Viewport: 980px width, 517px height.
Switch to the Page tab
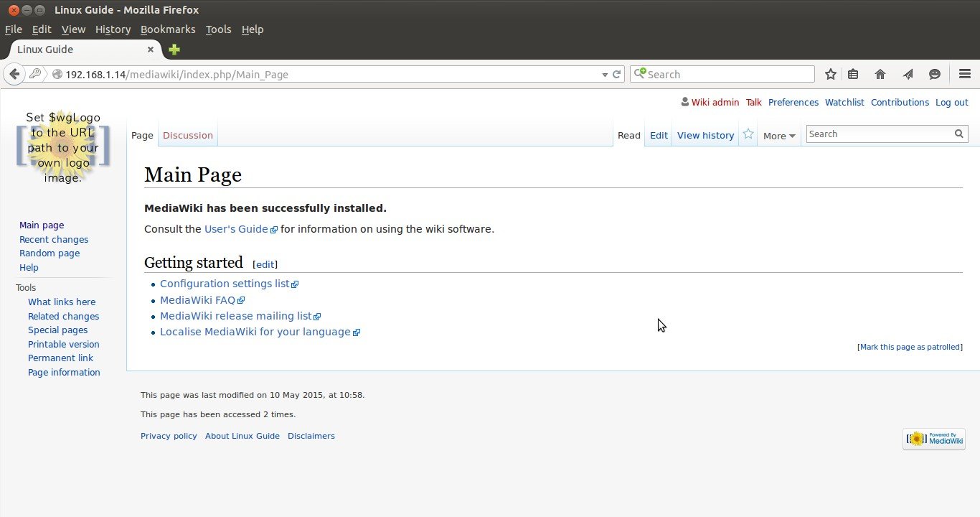142,135
